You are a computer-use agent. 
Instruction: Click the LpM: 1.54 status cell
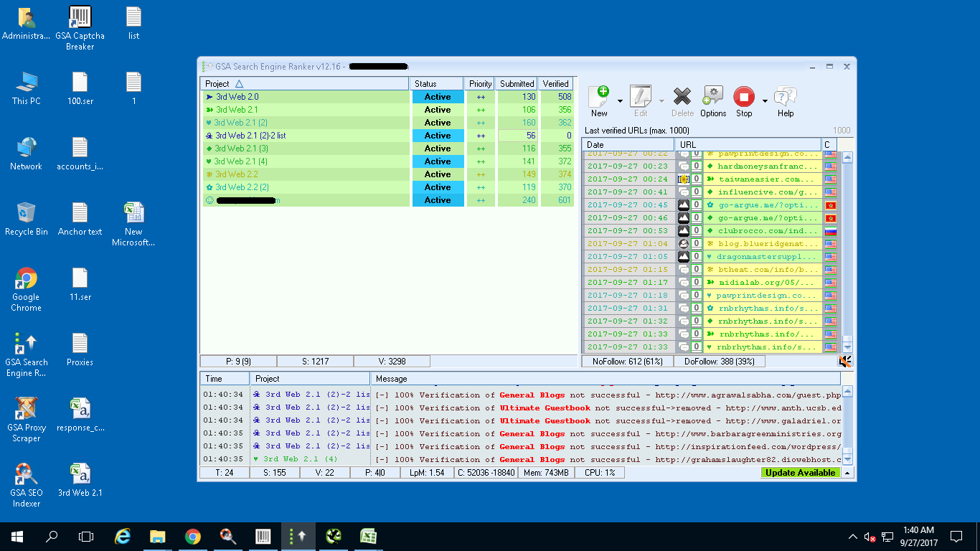[426, 473]
